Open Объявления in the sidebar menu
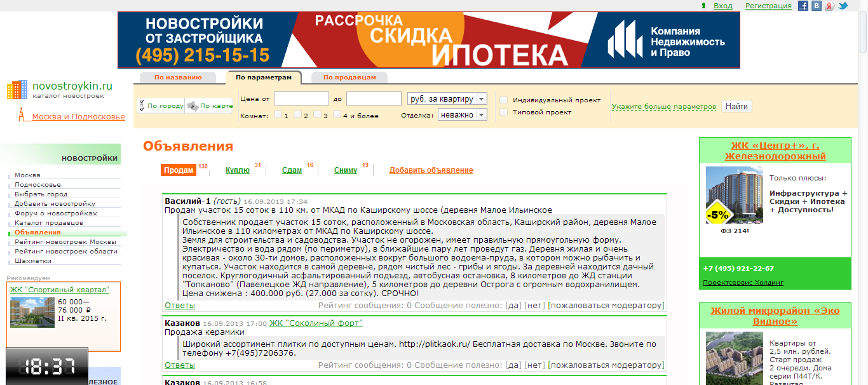This screenshot has height=385, width=868. pyautogui.click(x=38, y=233)
